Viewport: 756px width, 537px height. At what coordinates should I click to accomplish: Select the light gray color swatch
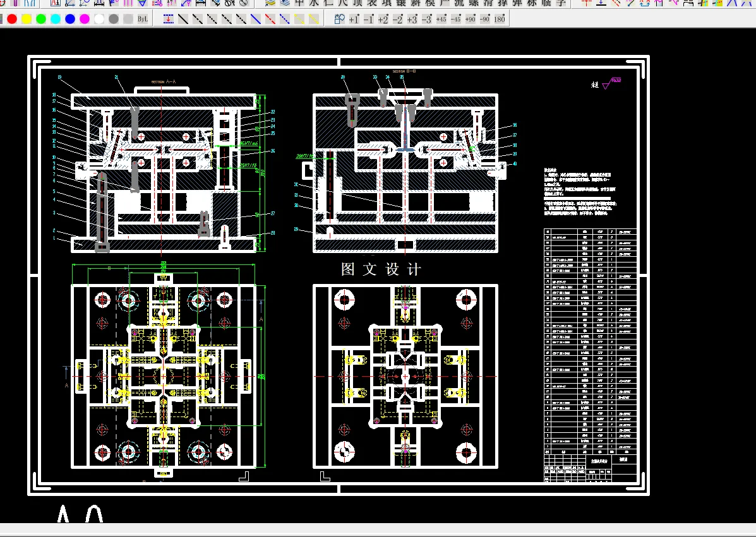click(128, 19)
